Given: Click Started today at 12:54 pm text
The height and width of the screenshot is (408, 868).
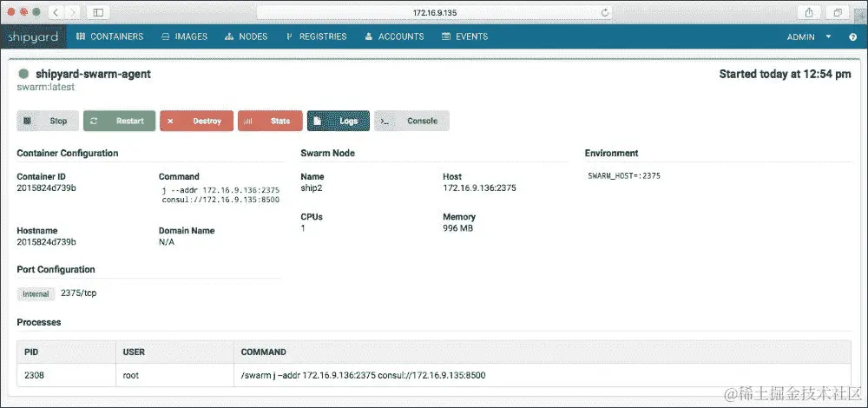Looking at the screenshot, I should (x=785, y=74).
